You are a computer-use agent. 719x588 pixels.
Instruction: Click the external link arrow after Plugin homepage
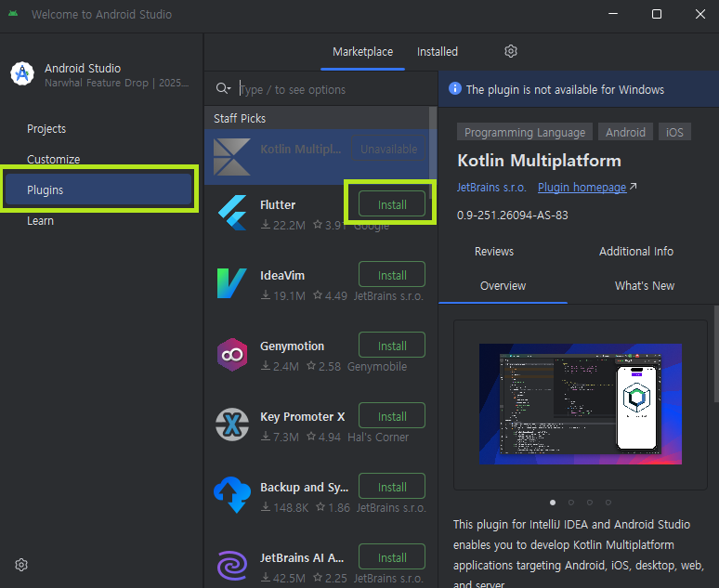pyautogui.click(x=634, y=186)
